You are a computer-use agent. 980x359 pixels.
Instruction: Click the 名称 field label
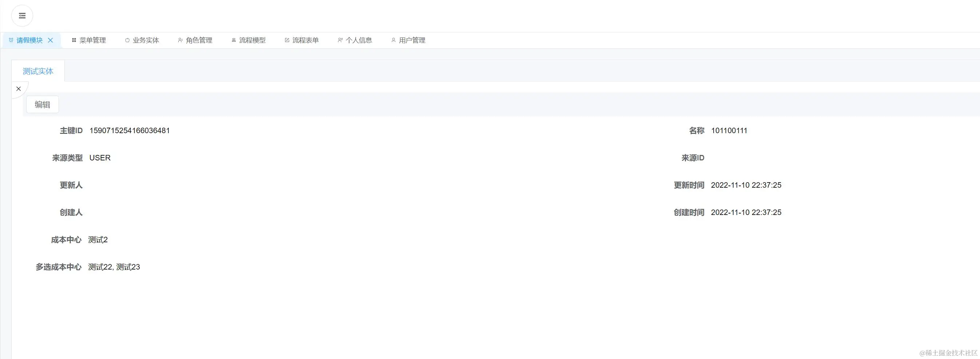click(697, 131)
